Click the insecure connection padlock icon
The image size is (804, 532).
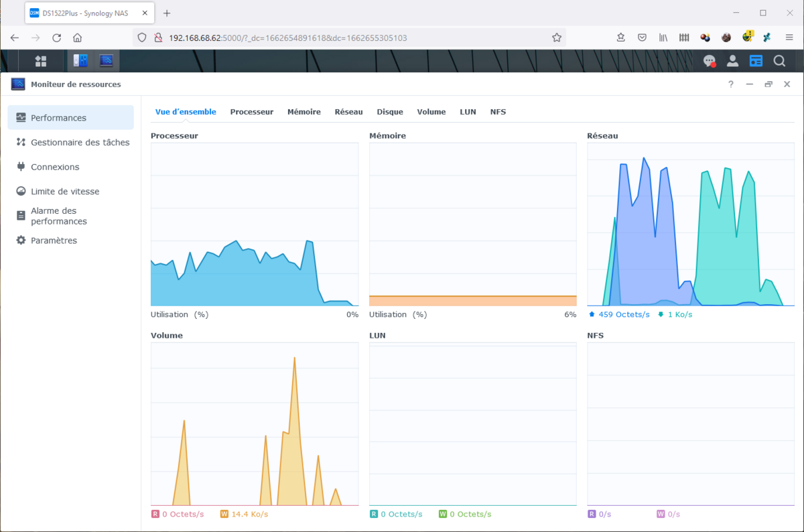click(157, 38)
